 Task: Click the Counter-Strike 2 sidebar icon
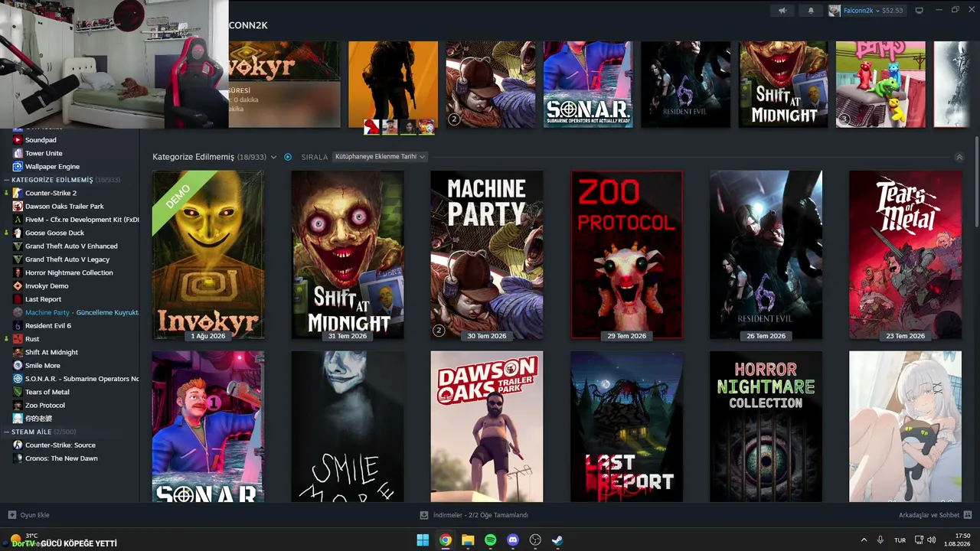coord(18,193)
